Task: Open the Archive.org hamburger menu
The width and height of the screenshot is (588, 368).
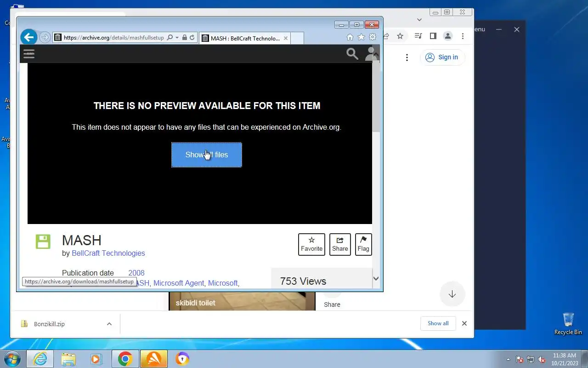Action: pyautogui.click(x=29, y=54)
